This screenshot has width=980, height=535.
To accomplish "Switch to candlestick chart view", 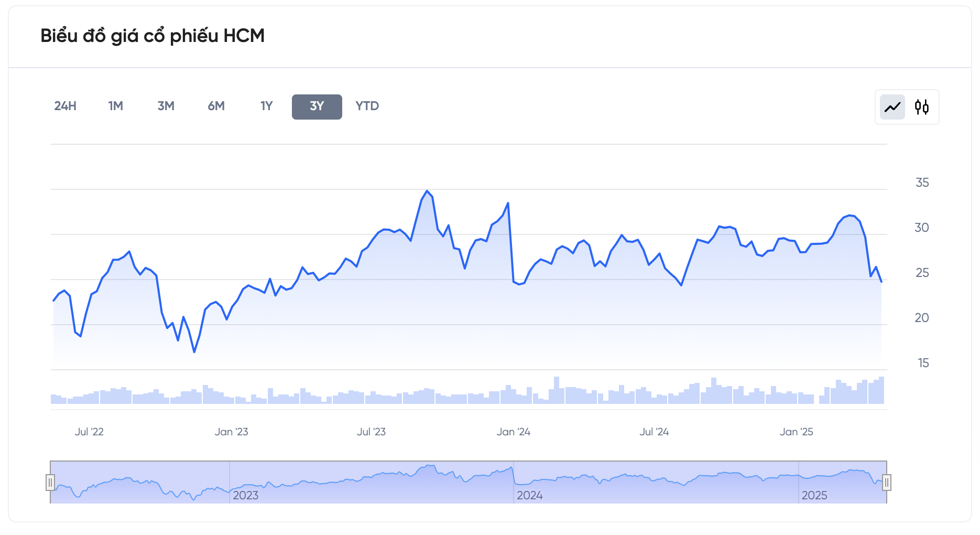I will pyautogui.click(x=922, y=108).
